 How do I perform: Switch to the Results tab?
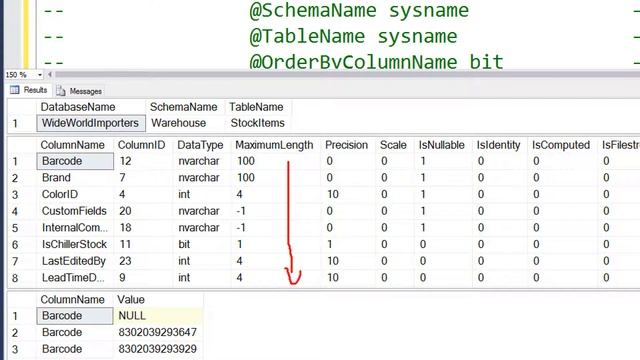29,90
